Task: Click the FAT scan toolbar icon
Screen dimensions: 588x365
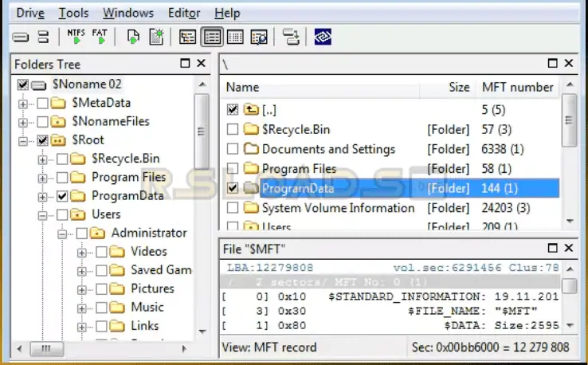Action: pos(100,37)
